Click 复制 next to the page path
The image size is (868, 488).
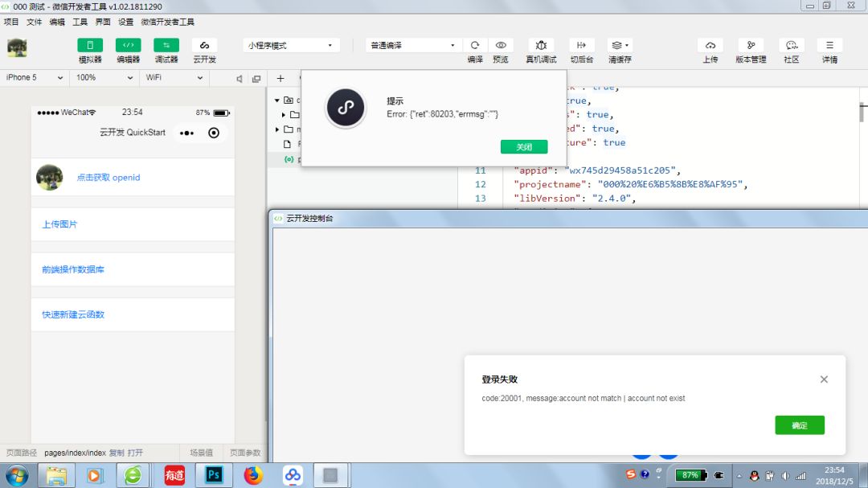tap(117, 453)
